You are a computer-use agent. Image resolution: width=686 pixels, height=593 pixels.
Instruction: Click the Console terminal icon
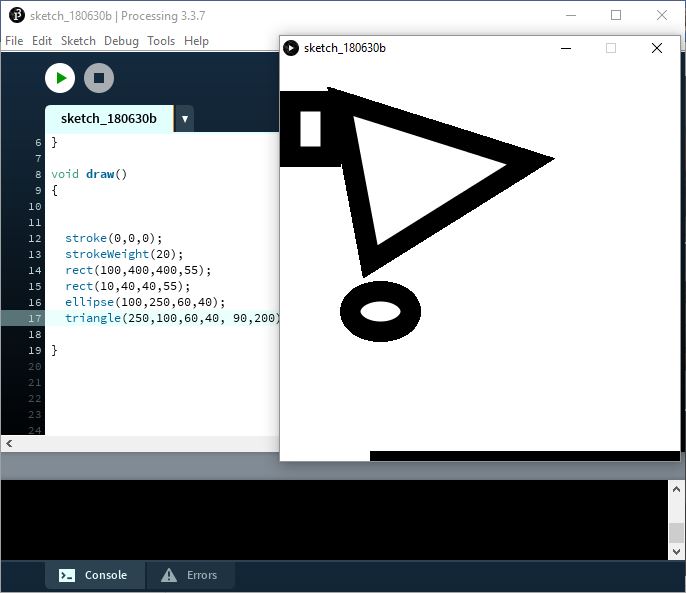[x=67, y=575]
